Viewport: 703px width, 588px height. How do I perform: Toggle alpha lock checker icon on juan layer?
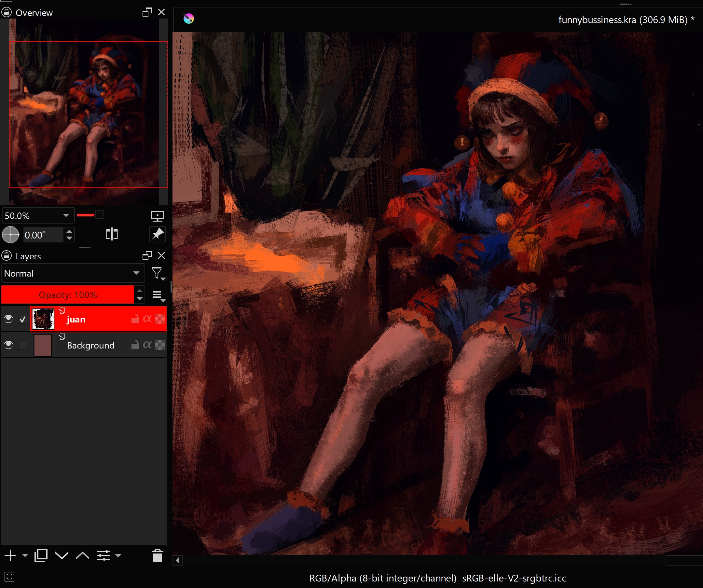coord(160,319)
